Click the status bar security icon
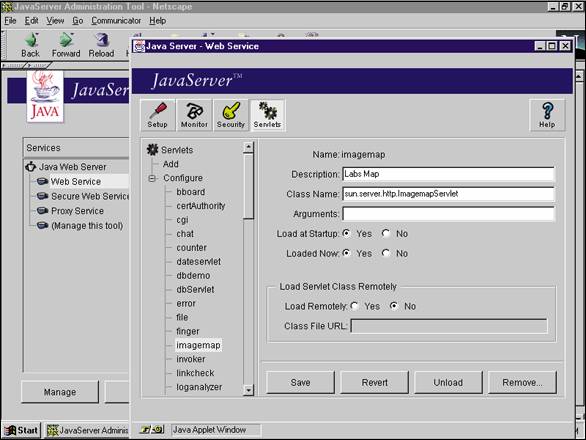Image resolution: width=586 pixels, height=440 pixels. 152,430
